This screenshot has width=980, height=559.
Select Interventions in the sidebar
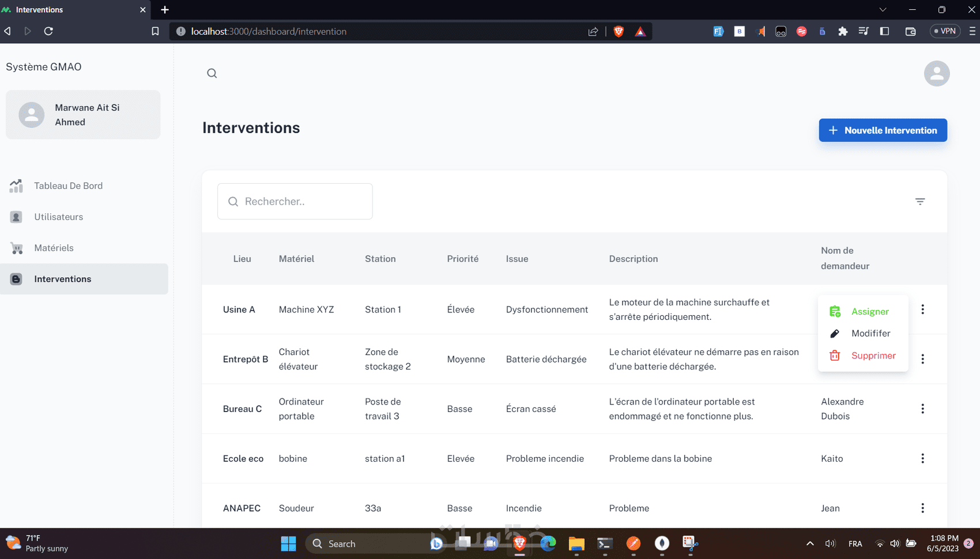(62, 279)
